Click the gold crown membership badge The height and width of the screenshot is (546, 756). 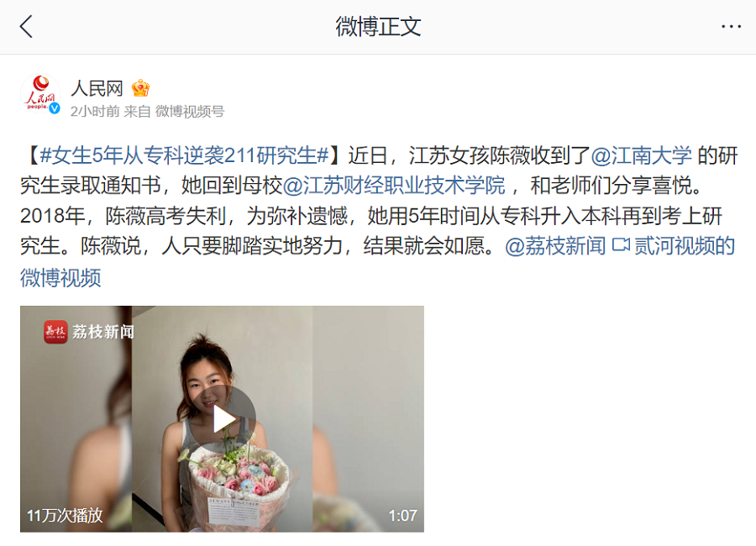coord(140,88)
